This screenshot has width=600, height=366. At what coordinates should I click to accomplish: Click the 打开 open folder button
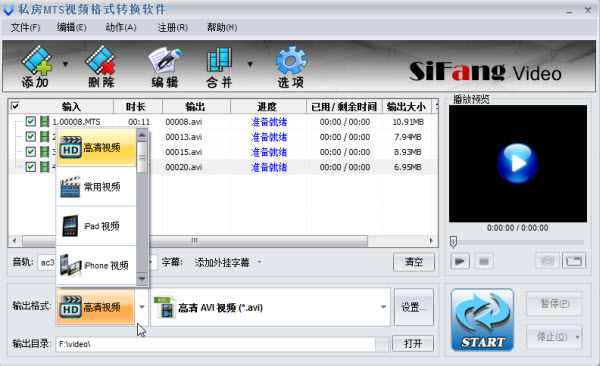tap(413, 343)
